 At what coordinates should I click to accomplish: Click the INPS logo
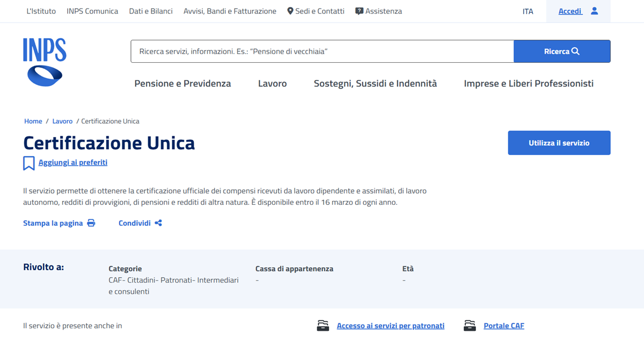45,62
